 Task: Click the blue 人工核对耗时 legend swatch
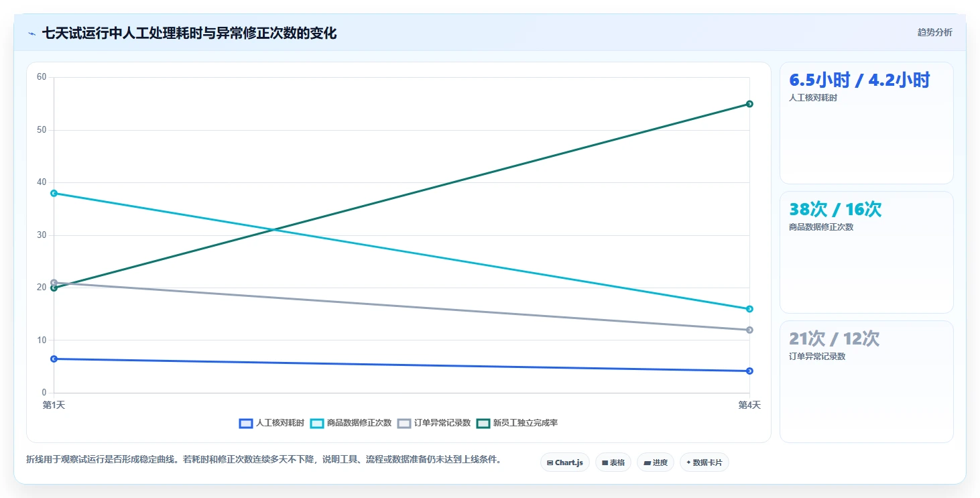[246, 423]
